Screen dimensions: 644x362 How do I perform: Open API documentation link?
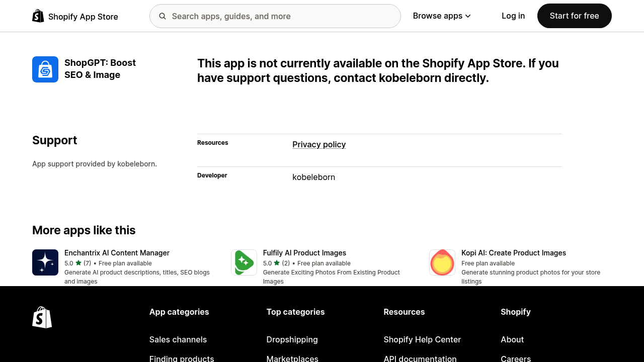[x=420, y=358]
